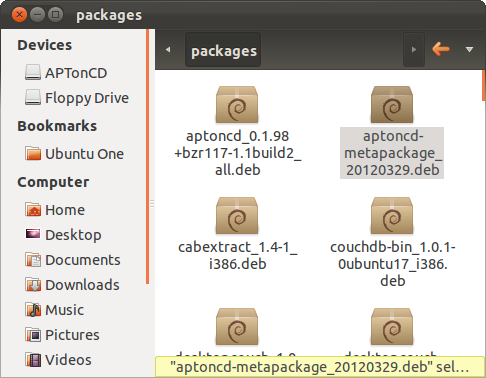Click file name aptoncd-metapackage_20120329.deb

coord(392,153)
